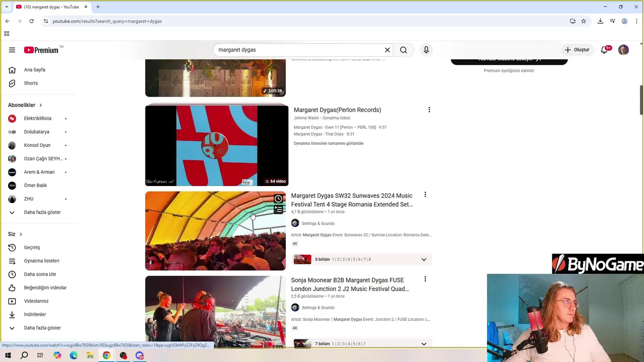Open the Johnny Walsh channel link

pyautogui.click(x=306, y=118)
